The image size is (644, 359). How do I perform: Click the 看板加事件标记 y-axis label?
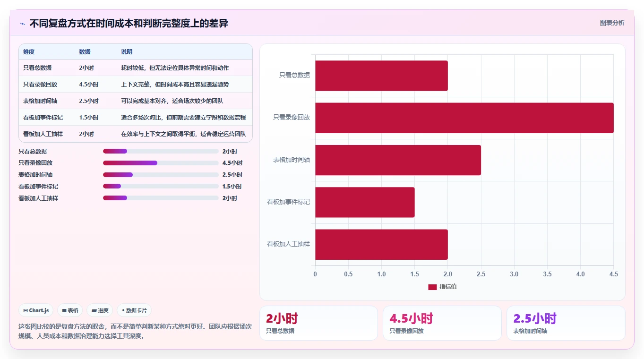[288, 202]
